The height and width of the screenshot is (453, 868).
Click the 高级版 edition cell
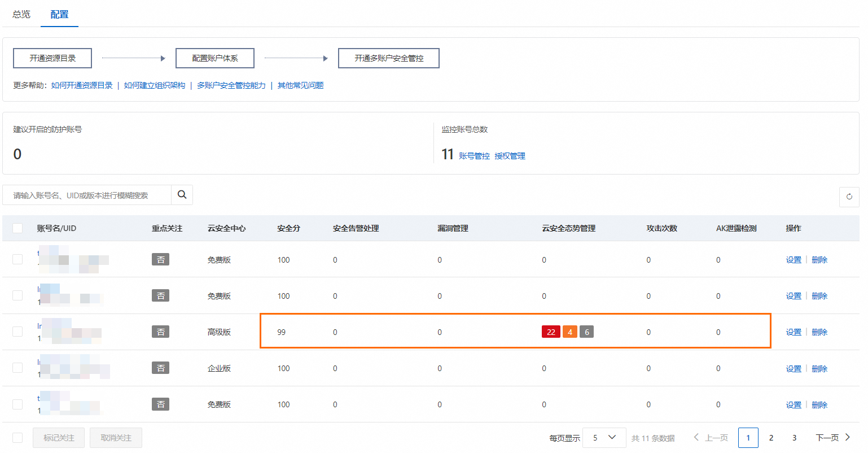pyautogui.click(x=219, y=332)
